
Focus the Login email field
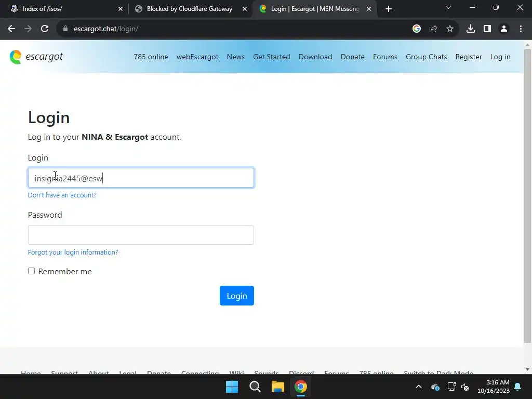141,178
